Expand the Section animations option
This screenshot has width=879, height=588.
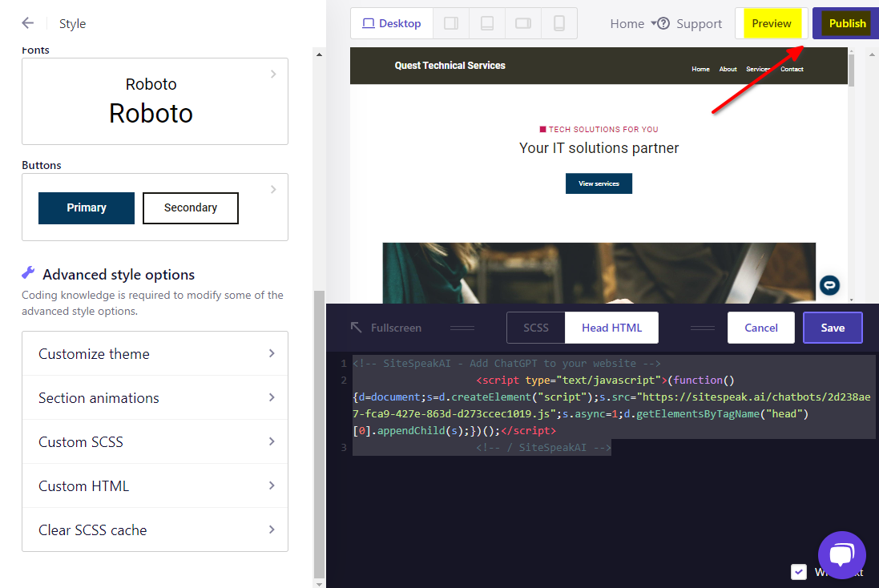155,397
